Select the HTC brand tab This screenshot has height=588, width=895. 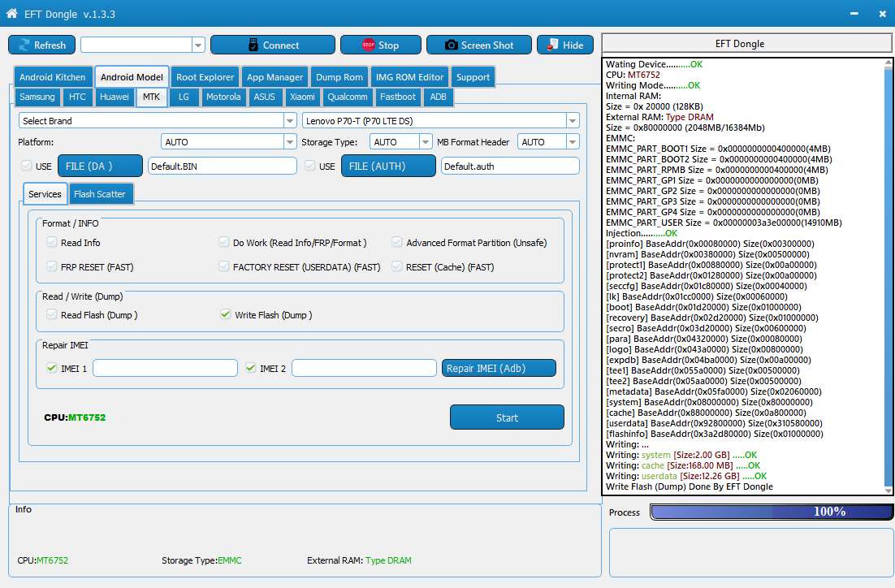(x=77, y=97)
